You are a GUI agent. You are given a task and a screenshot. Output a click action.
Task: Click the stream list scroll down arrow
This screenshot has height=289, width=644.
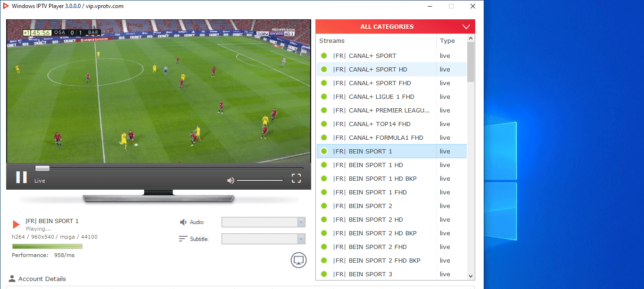pyautogui.click(x=471, y=276)
